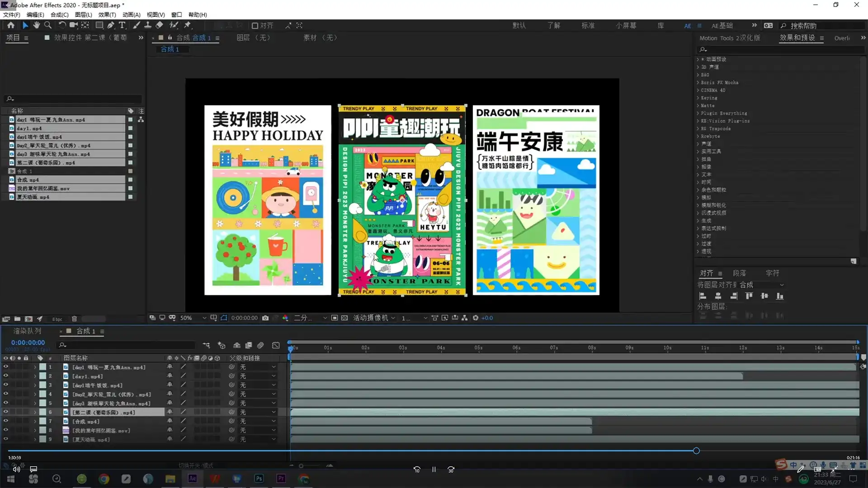Viewport: 868px width, 488px height.
Task: Select the Type tool
Action: click(122, 25)
